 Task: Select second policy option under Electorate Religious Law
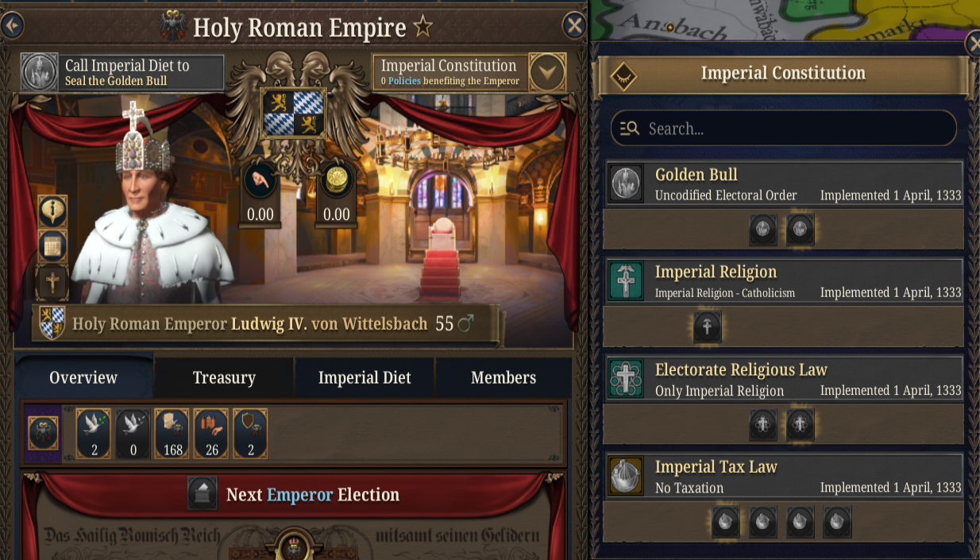[800, 425]
